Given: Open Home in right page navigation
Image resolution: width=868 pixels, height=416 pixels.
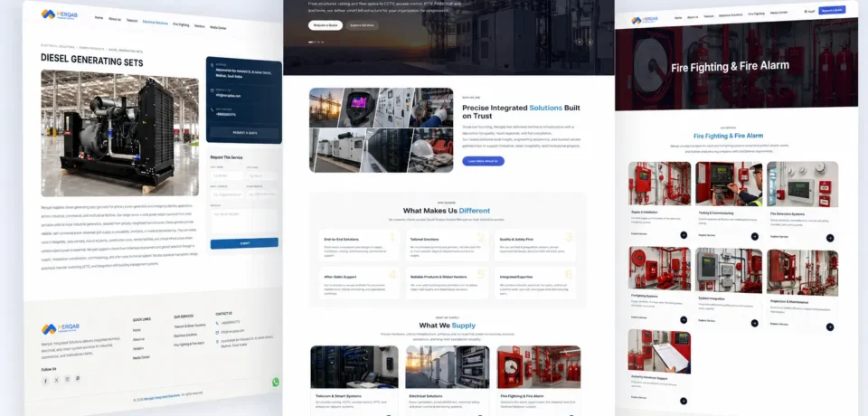Looking at the screenshot, I should [678, 18].
